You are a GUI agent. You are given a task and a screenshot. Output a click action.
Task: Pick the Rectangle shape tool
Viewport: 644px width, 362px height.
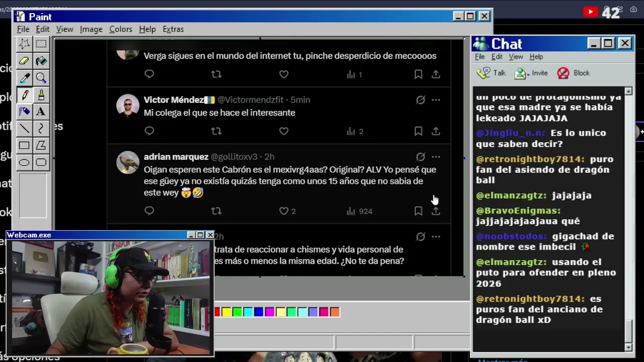[24, 146]
